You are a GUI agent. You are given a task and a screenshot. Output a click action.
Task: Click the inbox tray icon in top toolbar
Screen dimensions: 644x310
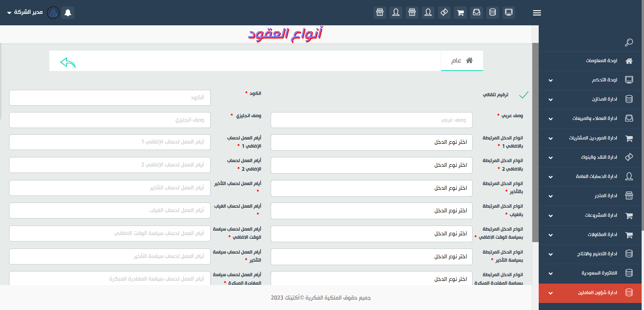coord(476,12)
